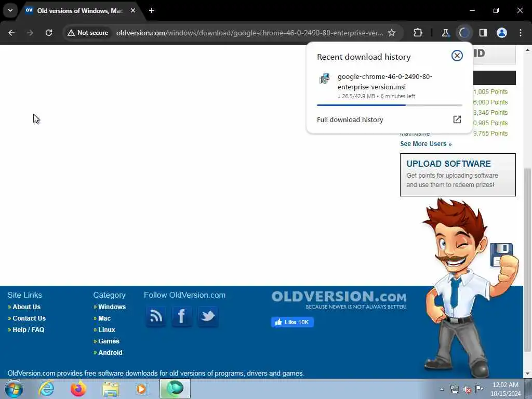Screen dimensions: 532x399
Task: Open Windows Explorer folder in taskbar
Action: point(111,389)
